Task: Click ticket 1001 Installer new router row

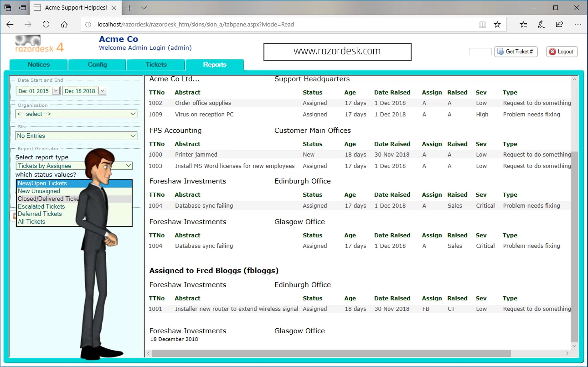Action: [359, 309]
